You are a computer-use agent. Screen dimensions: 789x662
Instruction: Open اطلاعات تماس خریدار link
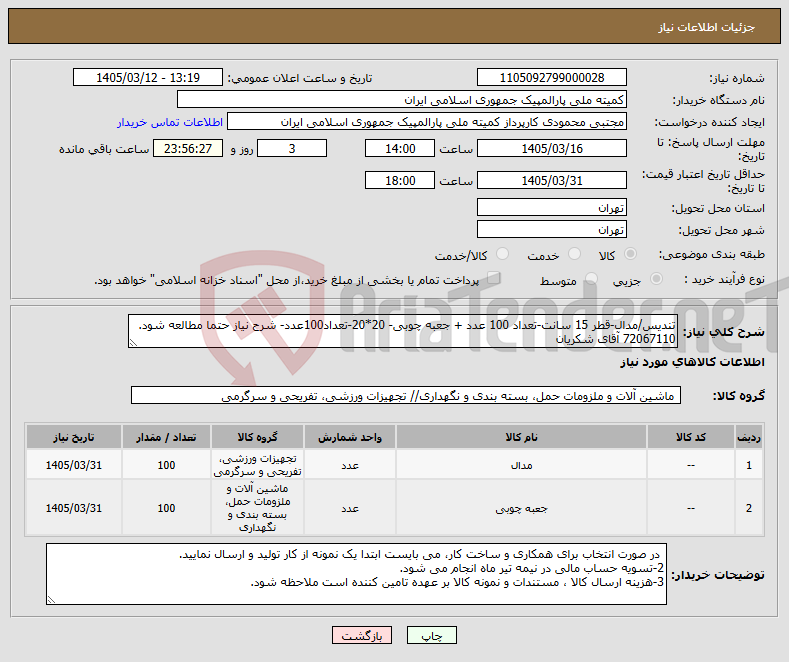coord(170,122)
